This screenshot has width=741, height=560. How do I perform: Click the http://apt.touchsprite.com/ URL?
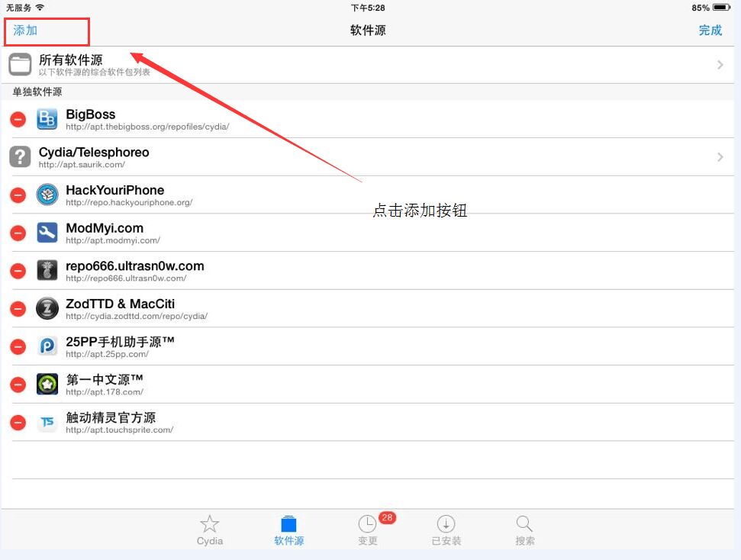pos(120,430)
